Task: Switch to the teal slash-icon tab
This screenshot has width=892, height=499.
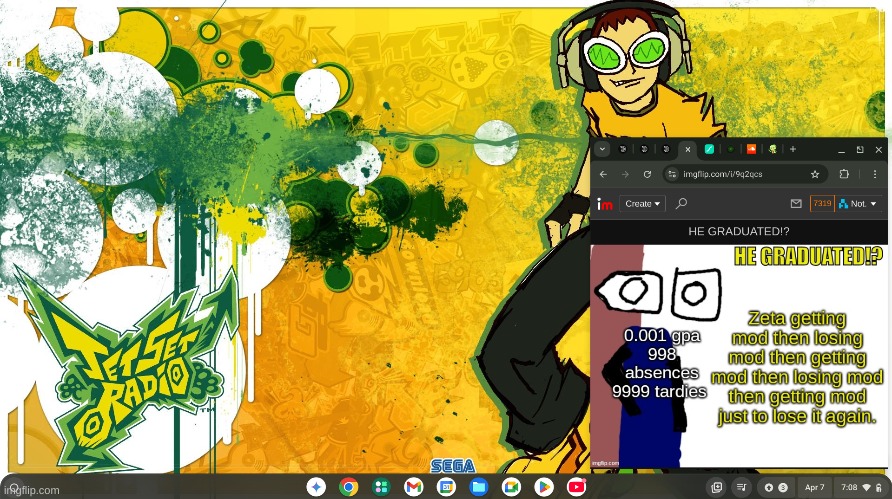Action: 709,149
